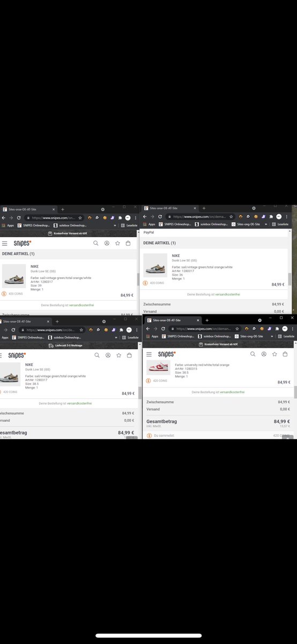
Task: Reload the page in the Size 36 window
Action: [160, 217]
